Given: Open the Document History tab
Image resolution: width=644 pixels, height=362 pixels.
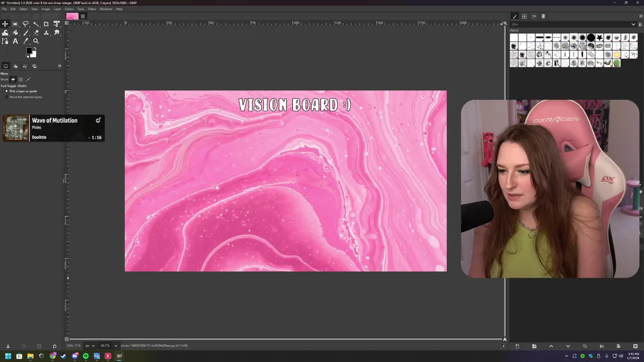Looking at the screenshot, I should point(543,16).
